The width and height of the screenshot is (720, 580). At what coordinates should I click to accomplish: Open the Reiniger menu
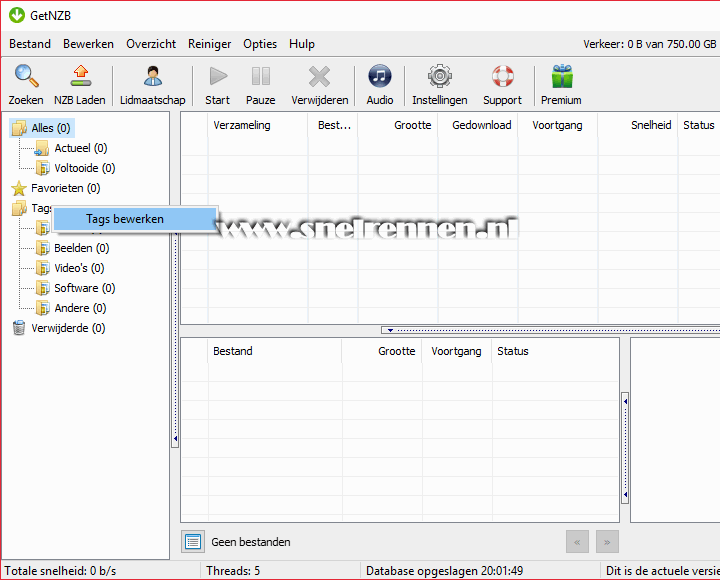[209, 44]
